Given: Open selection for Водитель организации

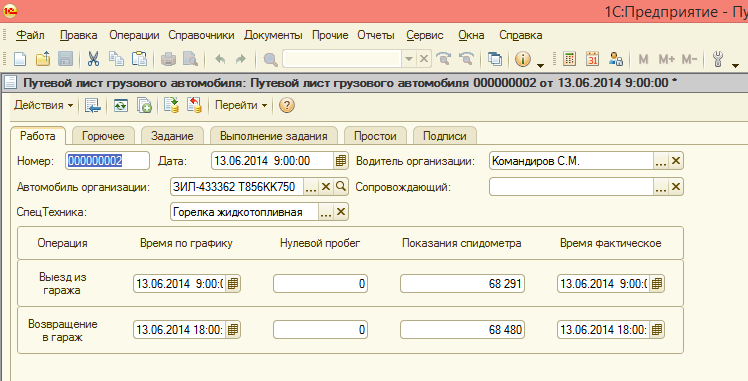Looking at the screenshot, I should 661,161.
